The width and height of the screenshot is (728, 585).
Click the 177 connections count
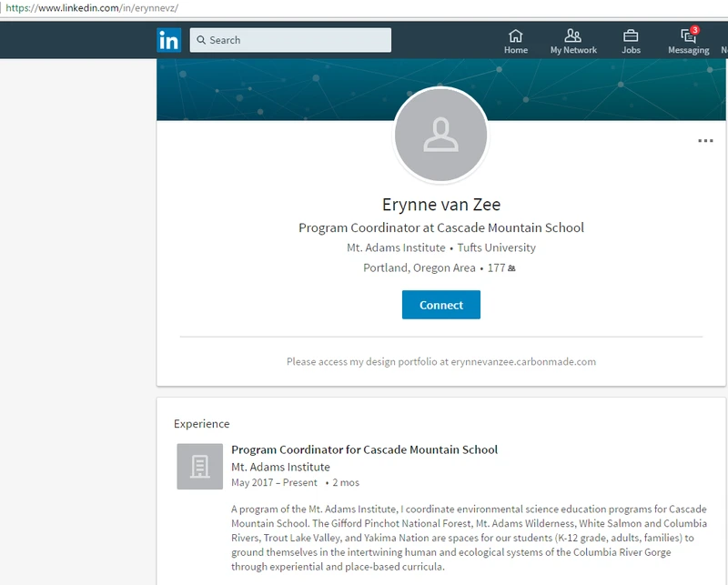[496, 267]
